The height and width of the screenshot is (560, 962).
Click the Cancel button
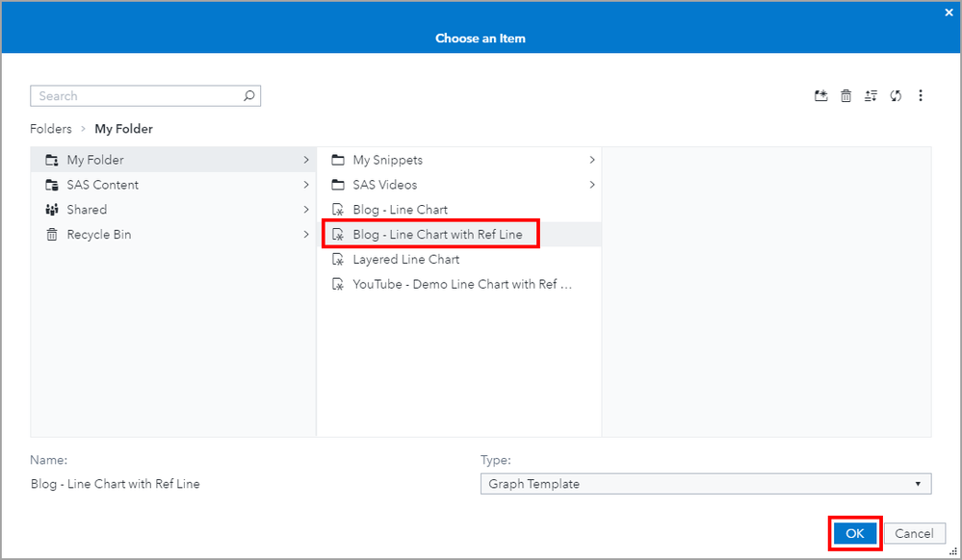pyautogui.click(x=913, y=534)
